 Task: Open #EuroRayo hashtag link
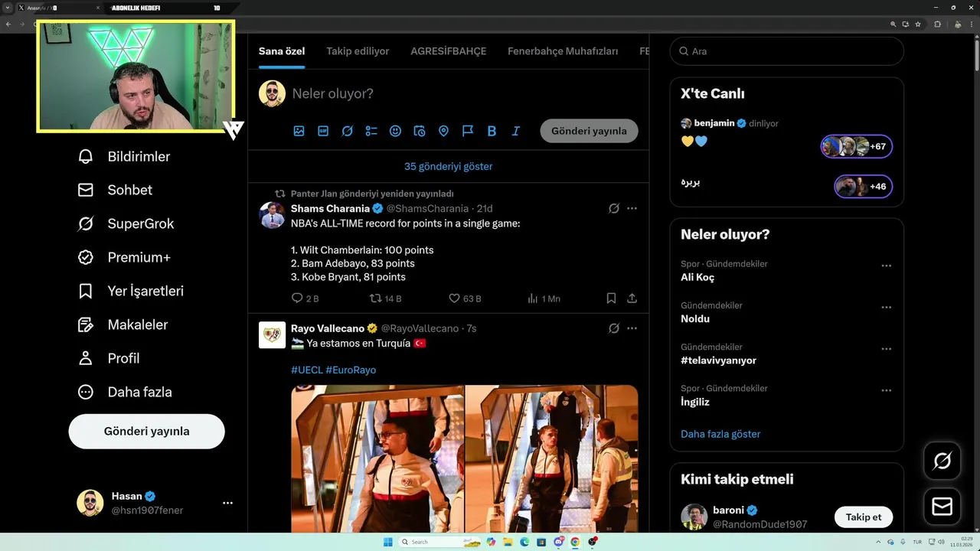tap(351, 370)
